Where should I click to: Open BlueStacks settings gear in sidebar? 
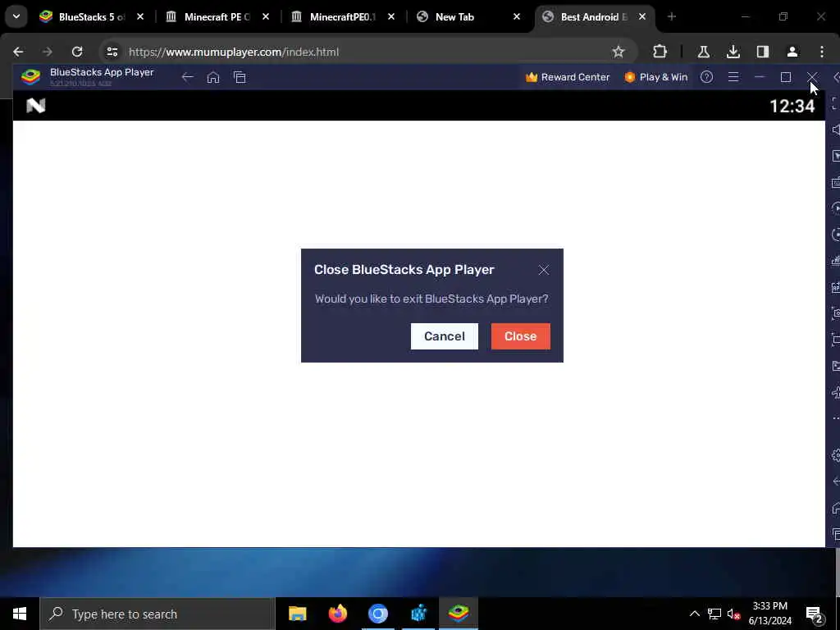tap(835, 455)
